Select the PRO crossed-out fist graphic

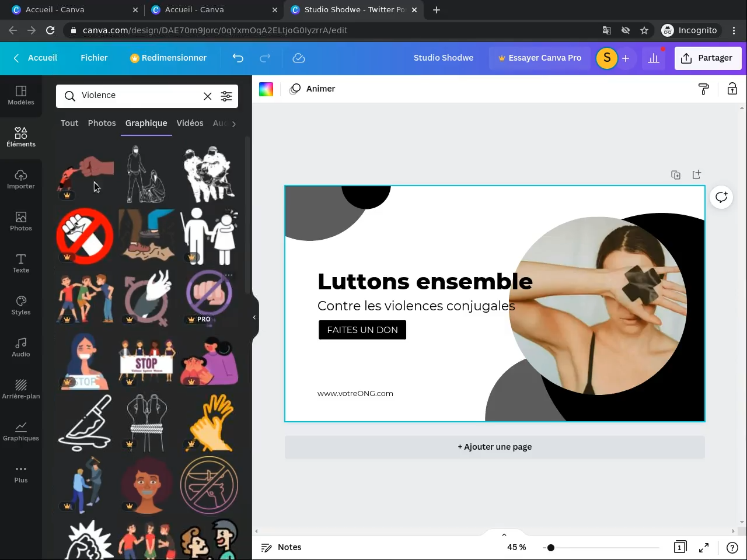209,297
